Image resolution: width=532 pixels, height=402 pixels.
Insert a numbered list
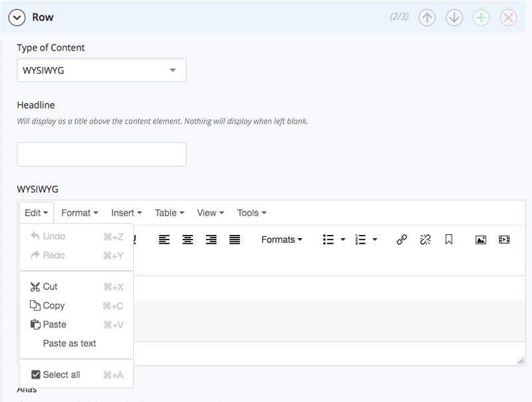click(x=360, y=240)
